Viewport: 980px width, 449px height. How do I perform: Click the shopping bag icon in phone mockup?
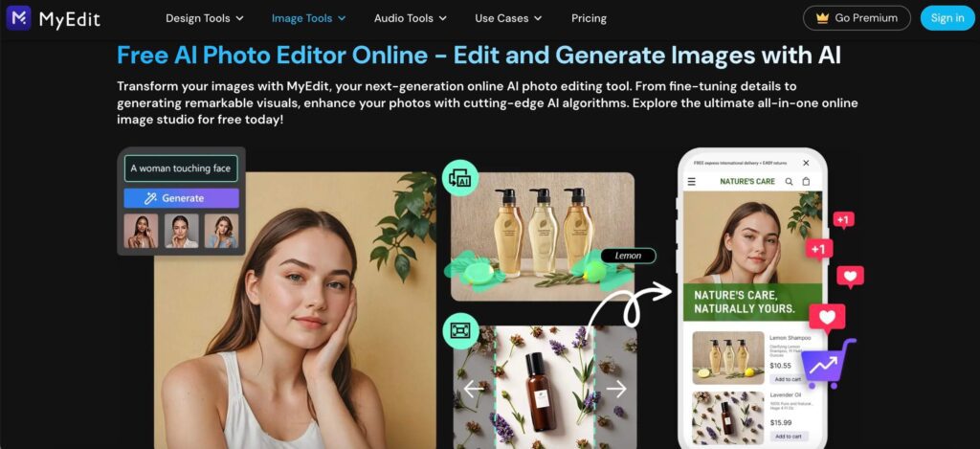[x=806, y=181]
